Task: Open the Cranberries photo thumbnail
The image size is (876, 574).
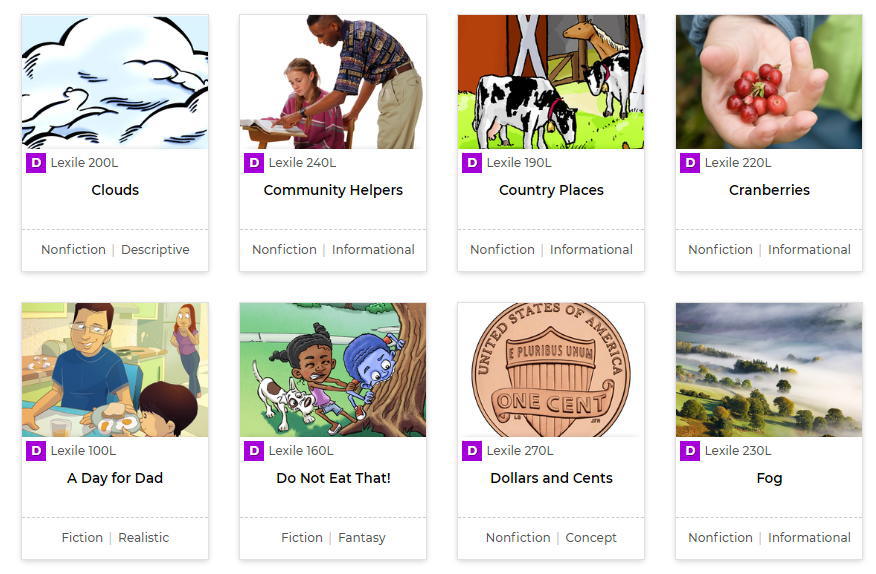Action: 769,82
